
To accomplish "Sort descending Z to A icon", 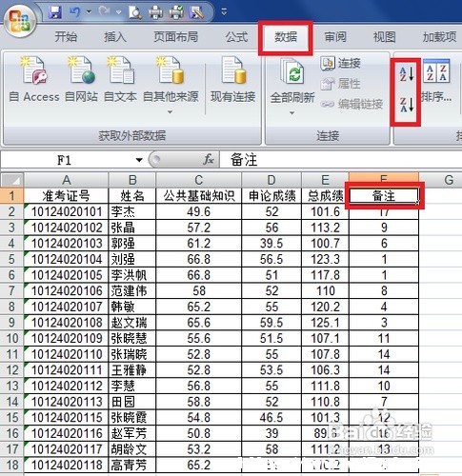I will (x=406, y=105).
